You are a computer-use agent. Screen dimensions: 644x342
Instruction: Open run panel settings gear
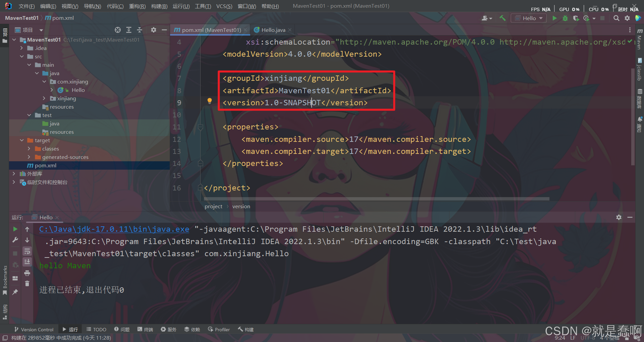[619, 217]
